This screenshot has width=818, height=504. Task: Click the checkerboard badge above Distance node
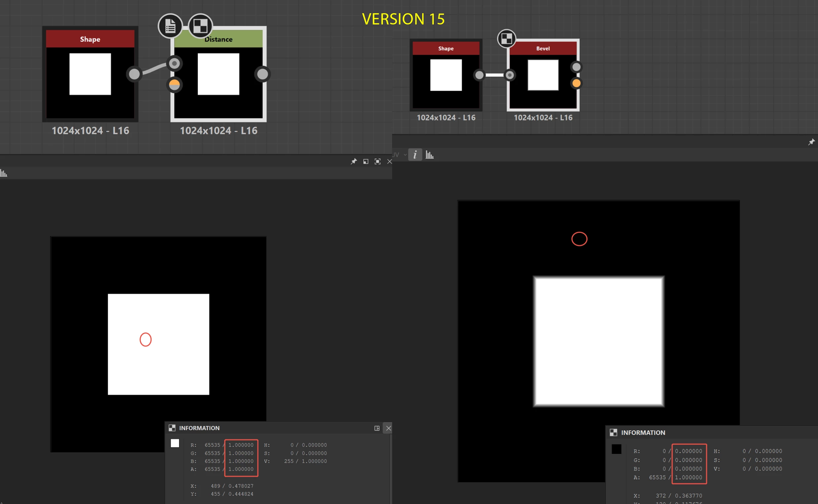(200, 26)
